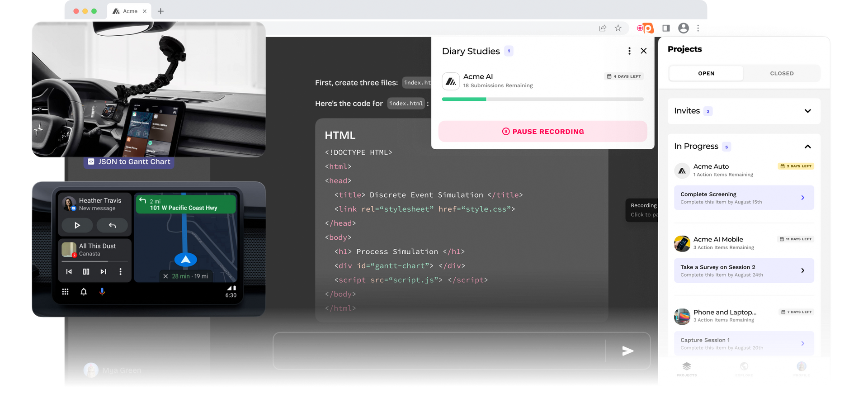Image resolution: width=868 pixels, height=403 pixels.
Task: Open a new browser tab
Action: coord(160,11)
